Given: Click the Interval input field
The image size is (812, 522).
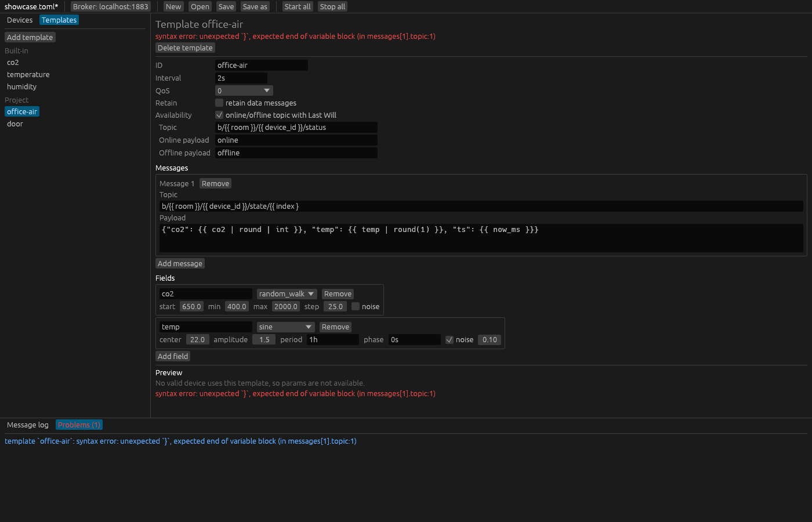Looking at the screenshot, I should (241, 78).
